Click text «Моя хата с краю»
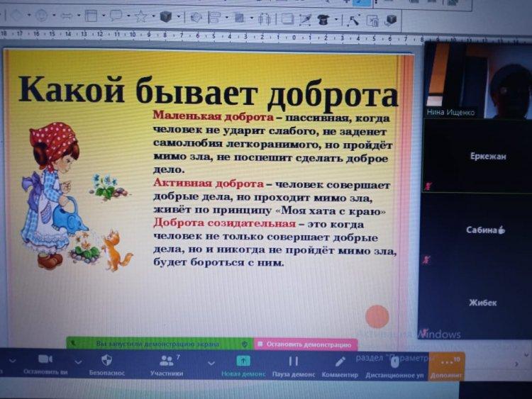 tap(331, 211)
